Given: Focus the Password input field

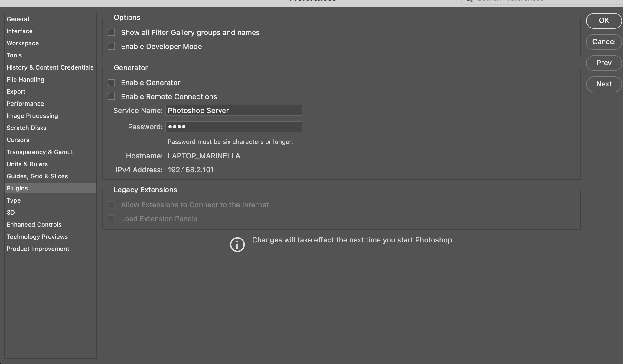Looking at the screenshot, I should point(233,127).
